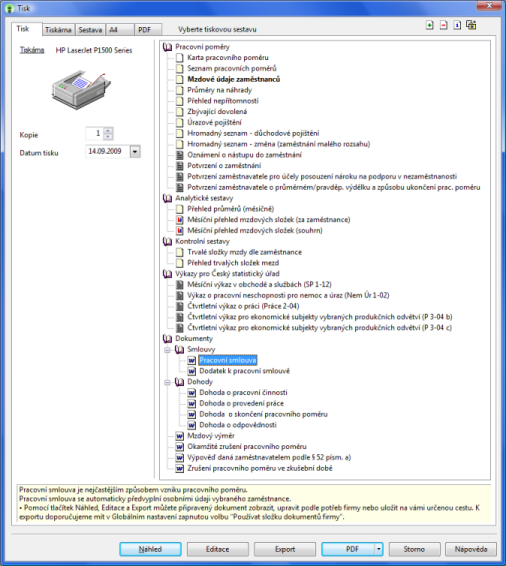506x566 pixels.
Task: Select Word icon of Dodatek k pracovní smlouvě
Action: (x=192, y=371)
